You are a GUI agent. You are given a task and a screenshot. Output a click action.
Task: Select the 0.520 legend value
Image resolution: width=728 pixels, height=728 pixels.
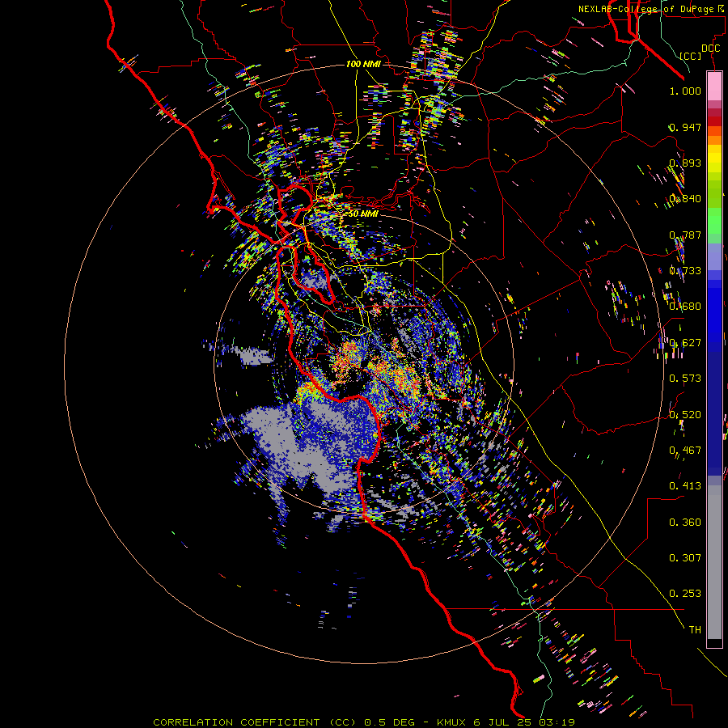click(685, 414)
